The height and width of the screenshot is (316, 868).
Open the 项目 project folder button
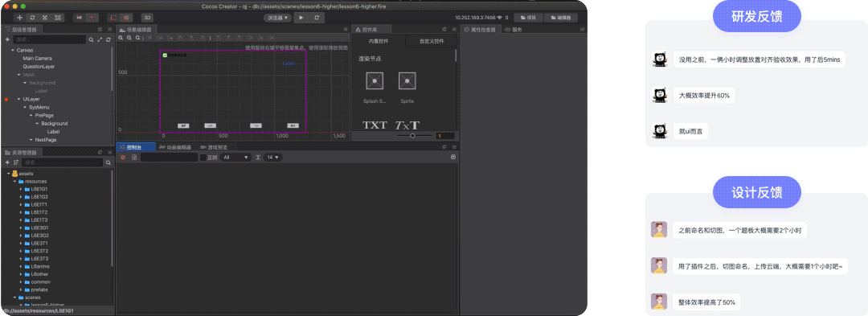click(x=528, y=18)
